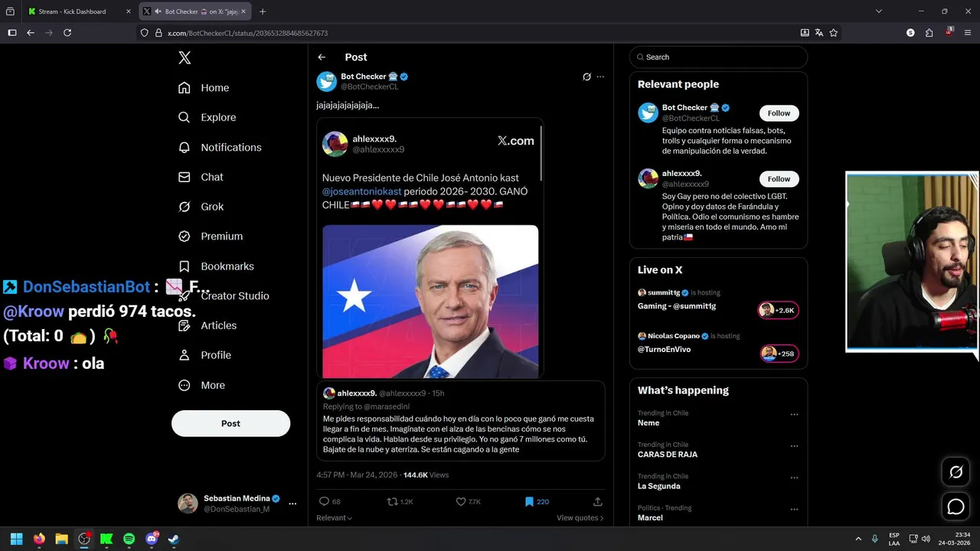Switch to the Stream - Kick Dashboard tab
This screenshot has height=551, width=980.
(x=72, y=11)
